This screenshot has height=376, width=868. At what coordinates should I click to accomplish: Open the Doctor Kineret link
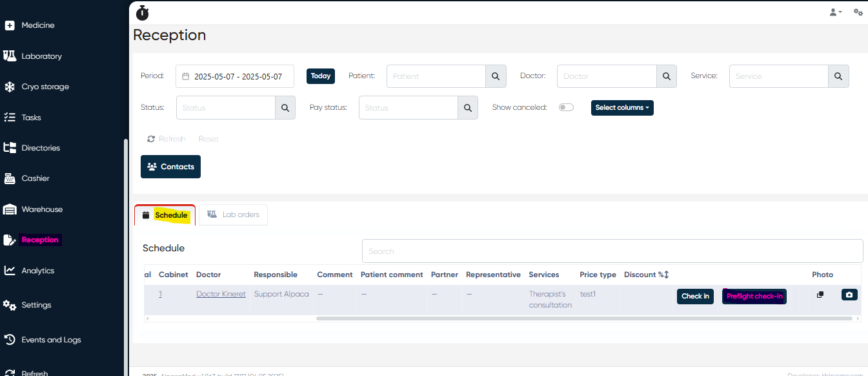pyautogui.click(x=221, y=294)
